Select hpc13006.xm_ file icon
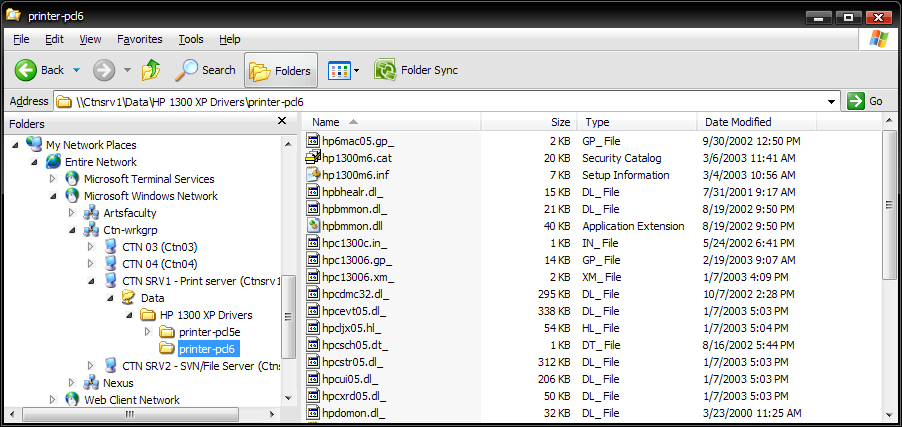Viewport: 902px width, 427px height. [313, 277]
